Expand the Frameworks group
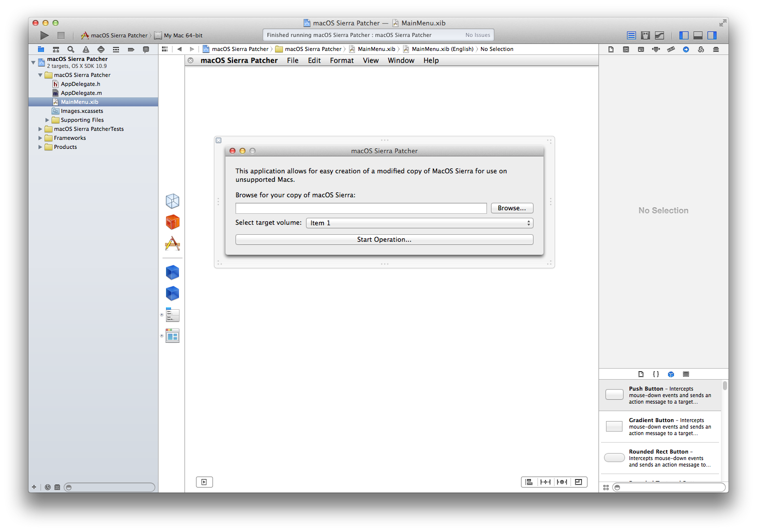The image size is (757, 532). click(40, 138)
